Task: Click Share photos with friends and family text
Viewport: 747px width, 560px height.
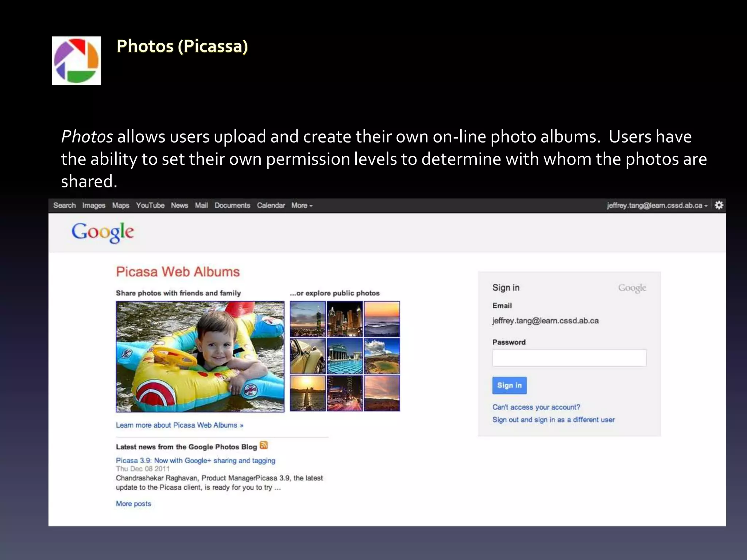Action: click(x=178, y=293)
